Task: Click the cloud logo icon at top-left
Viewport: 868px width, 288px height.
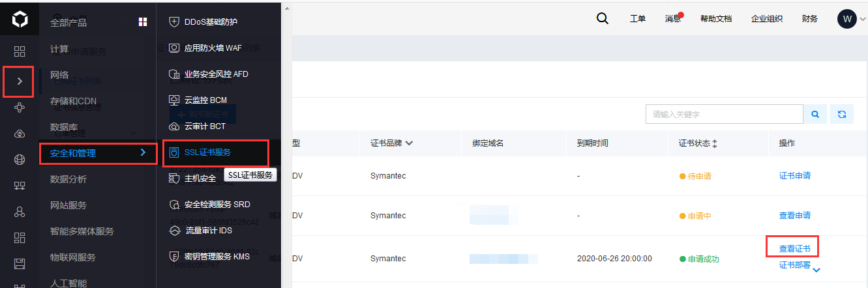Action: pos(20,19)
